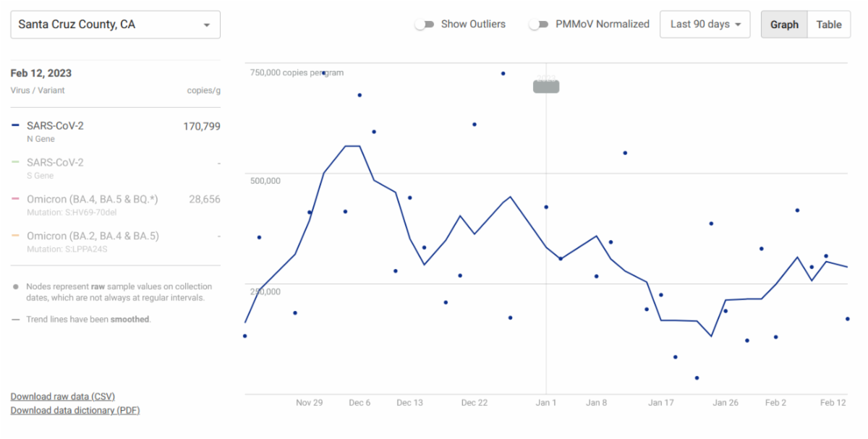This screenshot has height=439, width=868.
Task: Click the Download raw data (CSV) link
Action: pyautogui.click(x=63, y=396)
